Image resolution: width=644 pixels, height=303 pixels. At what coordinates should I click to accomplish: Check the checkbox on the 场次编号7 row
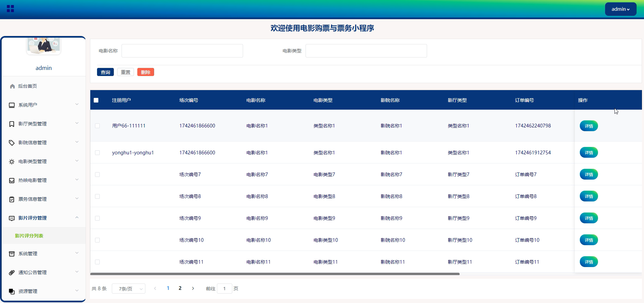pos(97,175)
